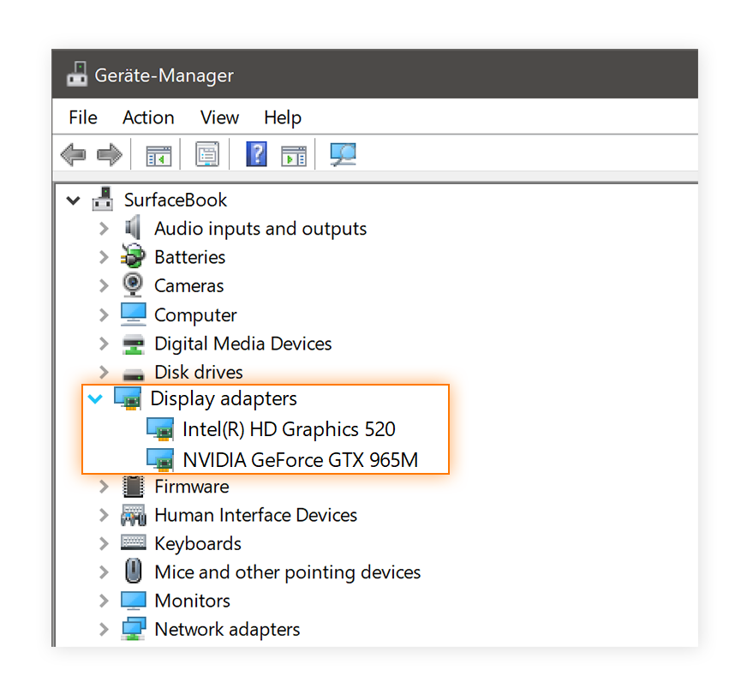Open Properties using the toolbar icon

click(206, 154)
